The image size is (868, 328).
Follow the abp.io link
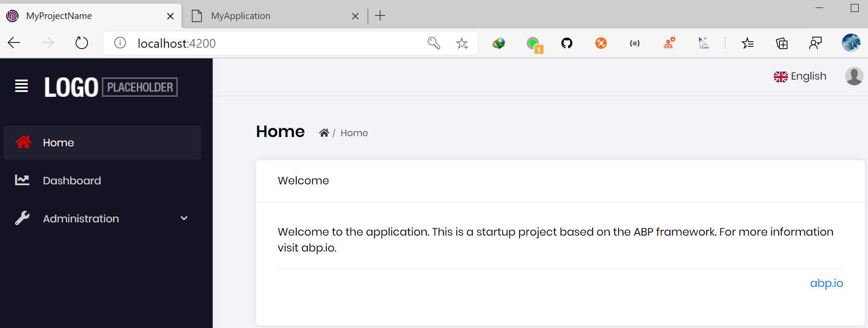[x=826, y=283]
